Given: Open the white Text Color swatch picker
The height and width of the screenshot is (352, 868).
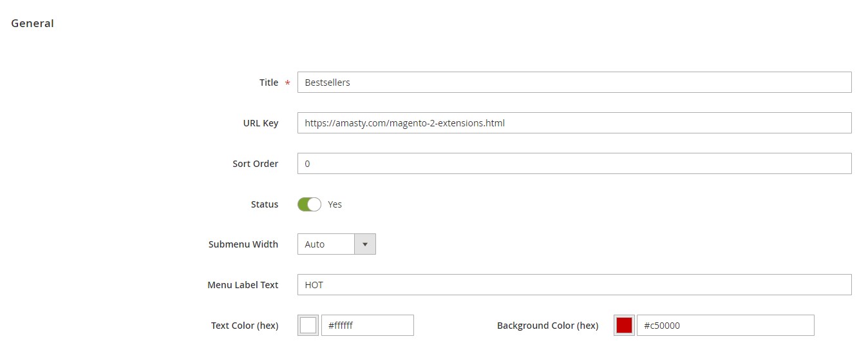Looking at the screenshot, I should (308, 326).
